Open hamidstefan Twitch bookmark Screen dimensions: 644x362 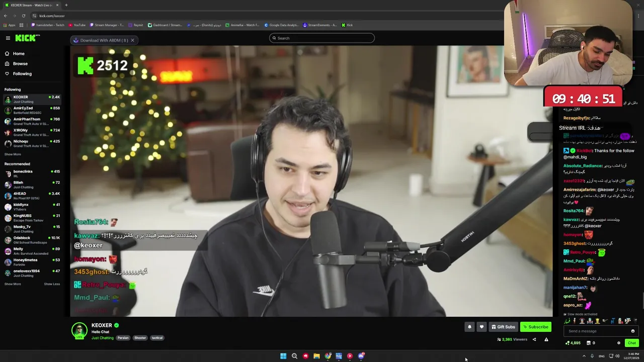click(48, 25)
